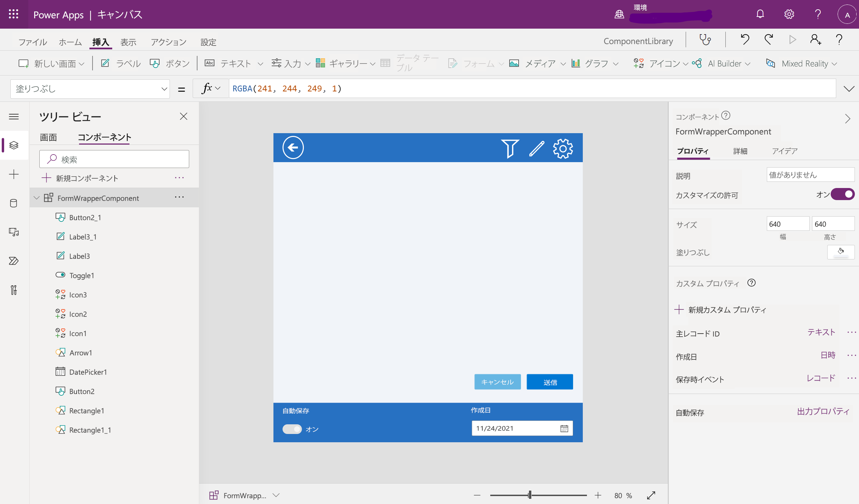Select DatePicker1 in the tree
This screenshot has width=859, height=504.
[88, 372]
